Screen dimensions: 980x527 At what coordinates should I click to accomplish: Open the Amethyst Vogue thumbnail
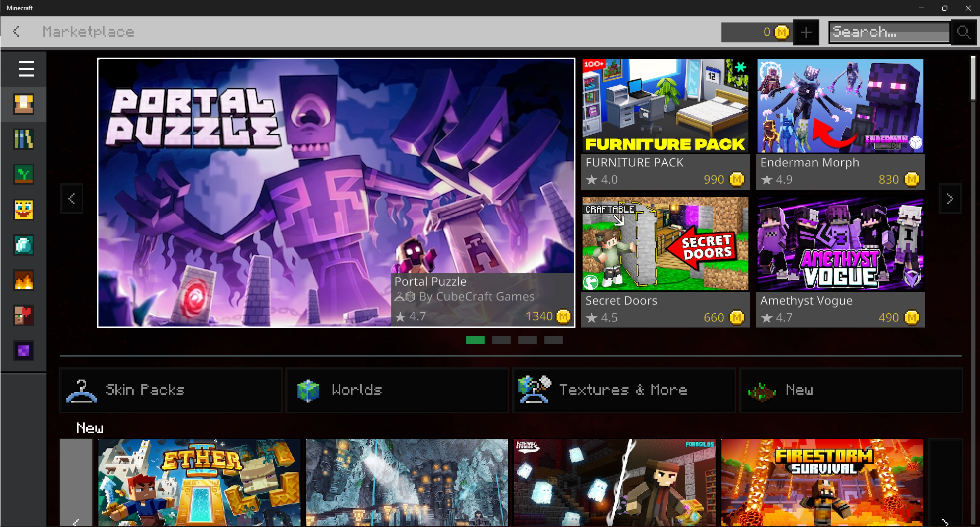click(840, 244)
